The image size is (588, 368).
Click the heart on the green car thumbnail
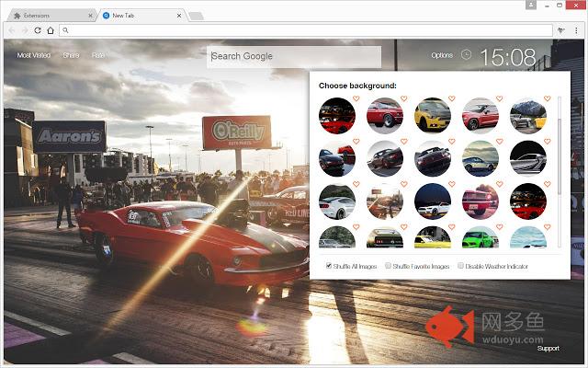click(x=499, y=228)
